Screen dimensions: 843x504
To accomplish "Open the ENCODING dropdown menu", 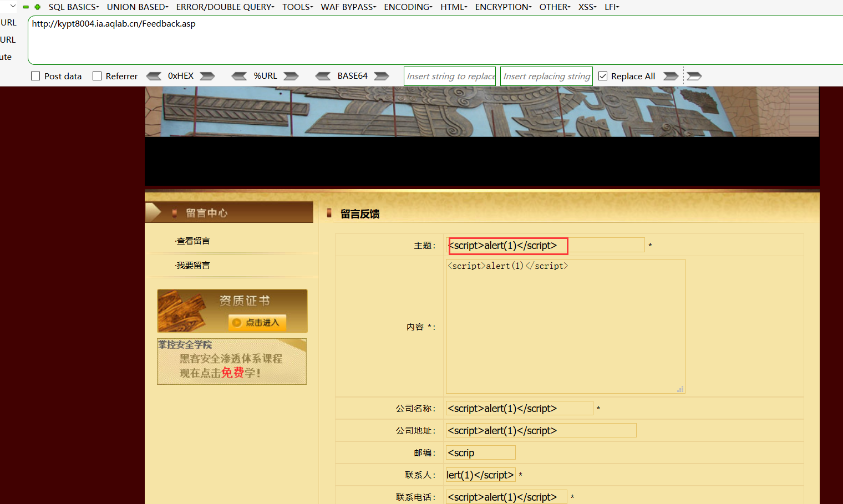I will tap(408, 7).
